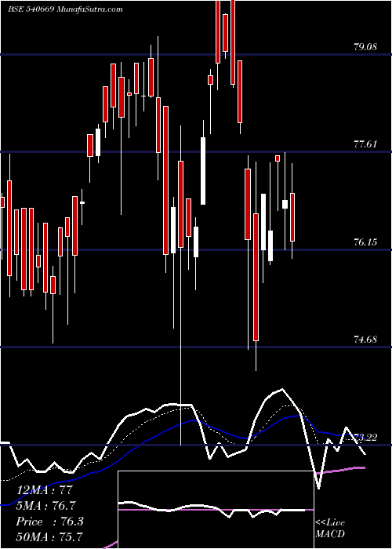
Task: Click the 50MA : 75.7 reading
Action: point(49,537)
